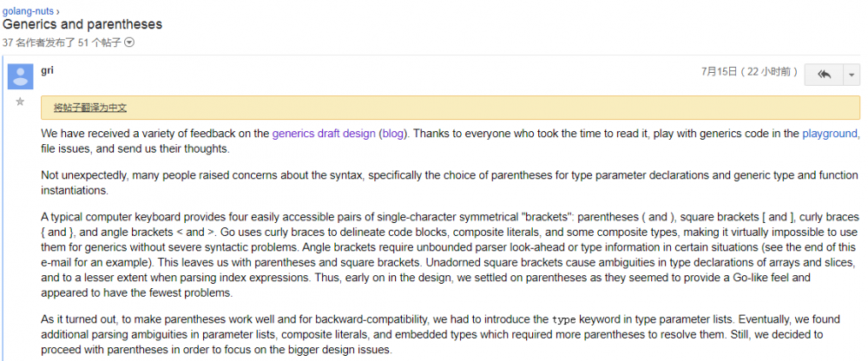Click 将帖子翻译为中文 translate link
Screen dimensions: 868x361
point(90,108)
